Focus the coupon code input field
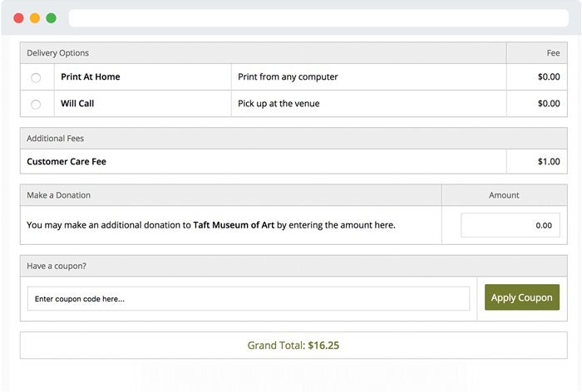 (248, 298)
